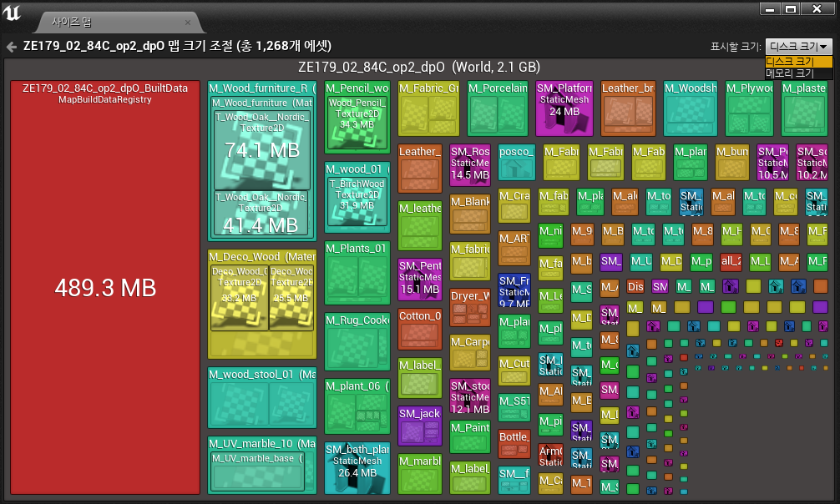Select T_Wood_Oak_Nordic texture at 41.4 MB
The width and height of the screenshot is (840, 504).
[262, 213]
